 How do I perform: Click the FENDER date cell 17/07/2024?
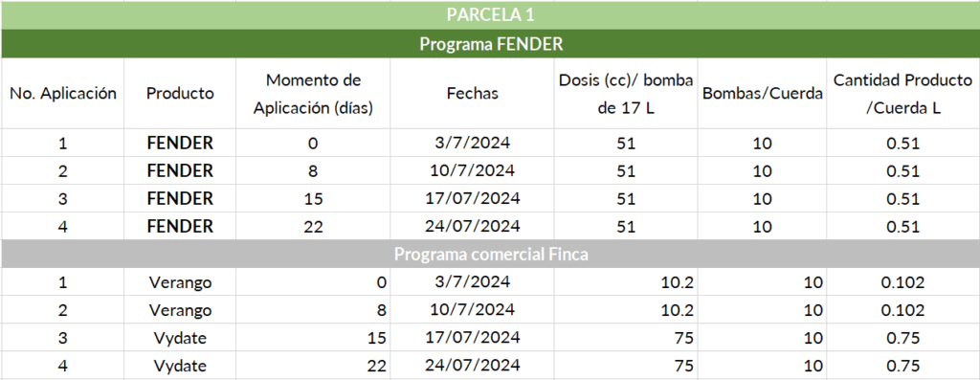472,198
